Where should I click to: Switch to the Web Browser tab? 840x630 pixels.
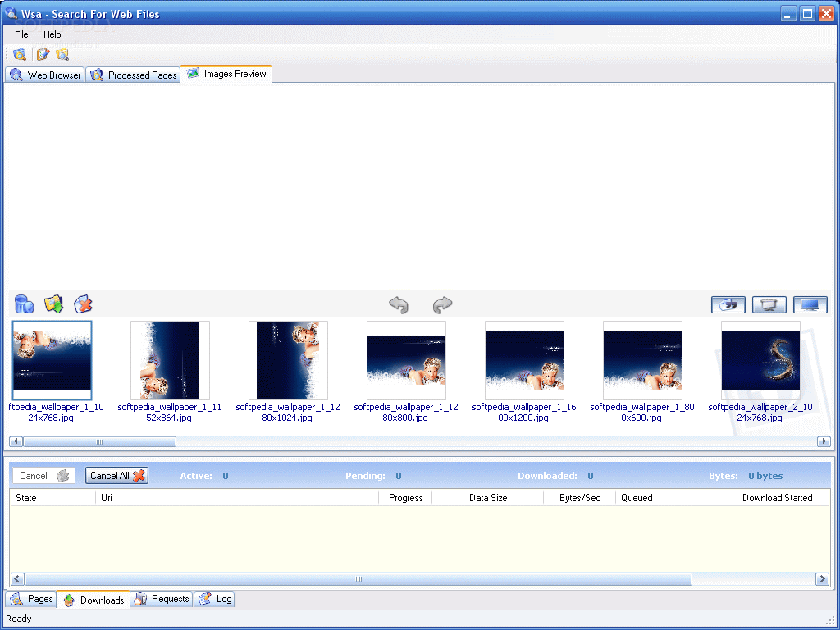coord(45,75)
